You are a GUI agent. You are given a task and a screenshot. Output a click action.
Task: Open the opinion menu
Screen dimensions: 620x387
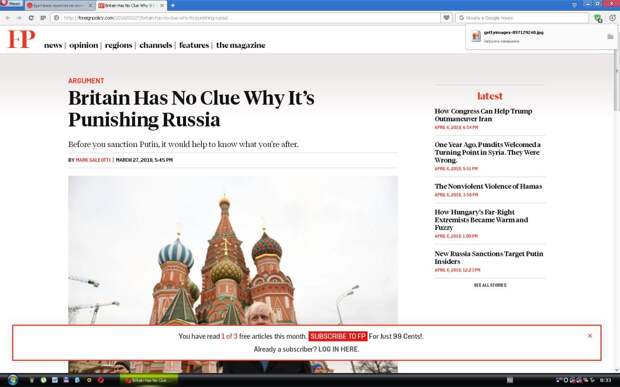point(83,45)
